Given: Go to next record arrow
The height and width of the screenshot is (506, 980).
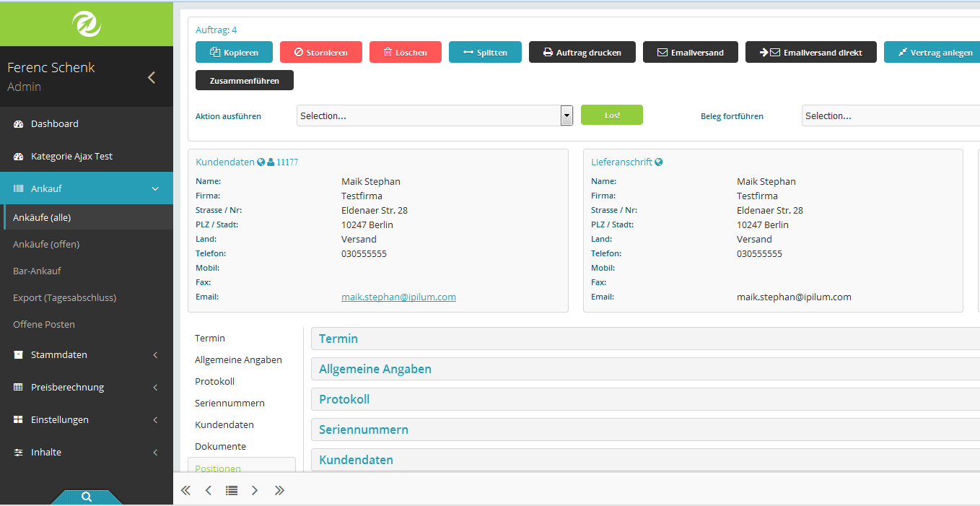Looking at the screenshot, I should tap(255, 490).
